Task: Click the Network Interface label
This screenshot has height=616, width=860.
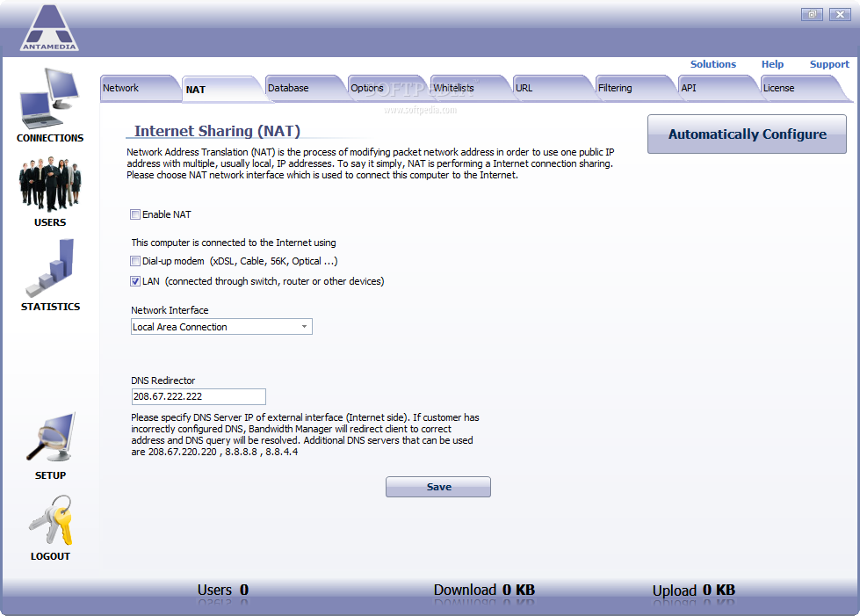Action: tap(170, 310)
